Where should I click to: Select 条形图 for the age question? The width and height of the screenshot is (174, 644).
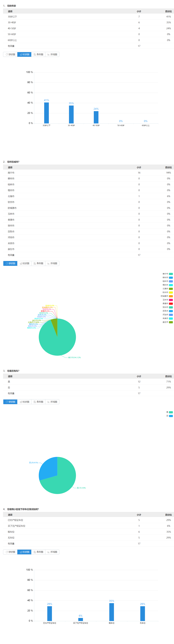pyautogui.click(x=38, y=54)
